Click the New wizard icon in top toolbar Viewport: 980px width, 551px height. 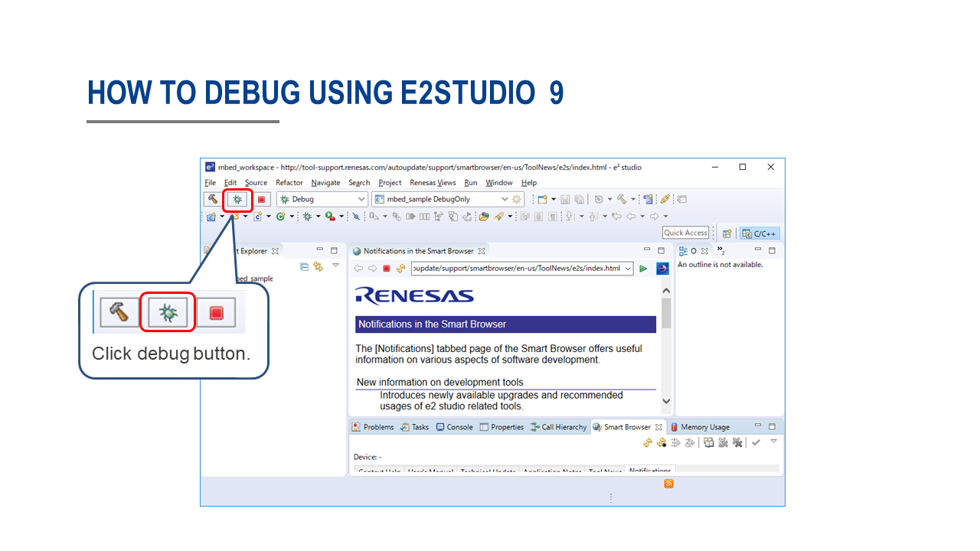[542, 200]
